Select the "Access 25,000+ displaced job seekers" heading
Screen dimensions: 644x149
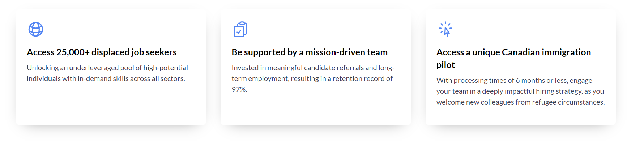click(x=102, y=52)
